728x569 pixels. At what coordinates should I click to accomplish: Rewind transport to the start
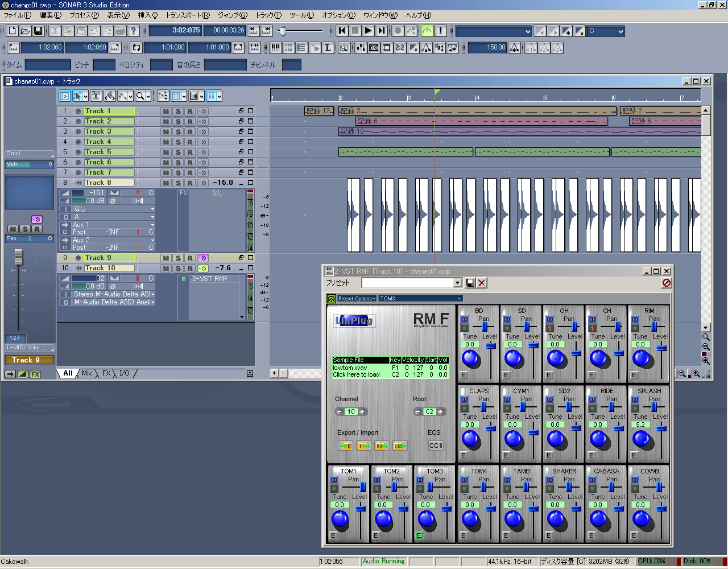click(342, 31)
